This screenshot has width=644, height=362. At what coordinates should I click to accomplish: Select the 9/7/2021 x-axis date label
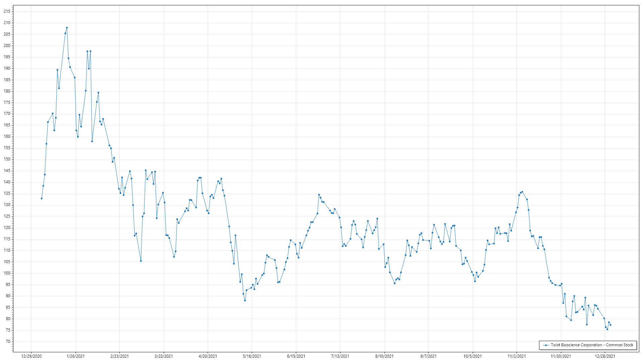428,356
